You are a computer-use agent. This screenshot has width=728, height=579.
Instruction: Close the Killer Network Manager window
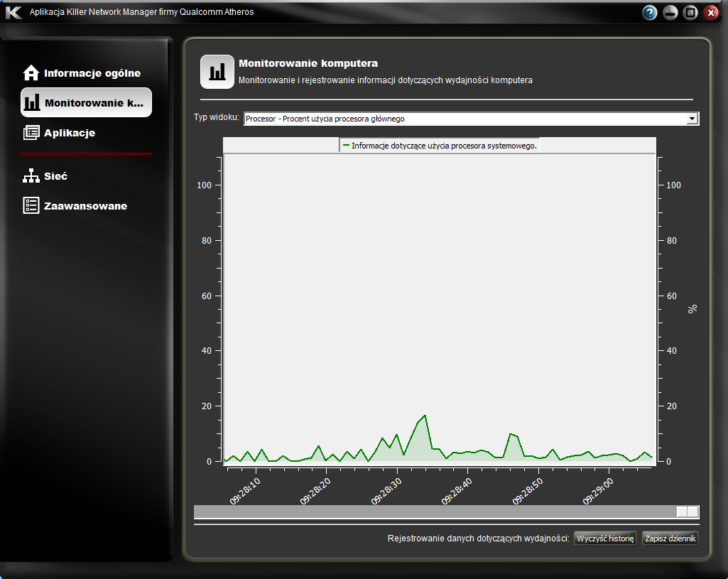click(711, 13)
